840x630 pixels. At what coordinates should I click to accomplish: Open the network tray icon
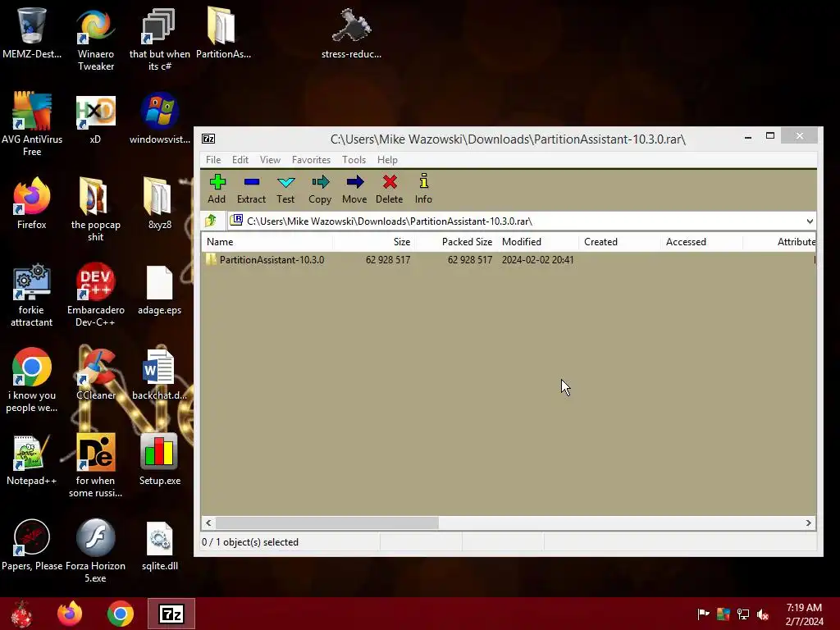click(743, 614)
